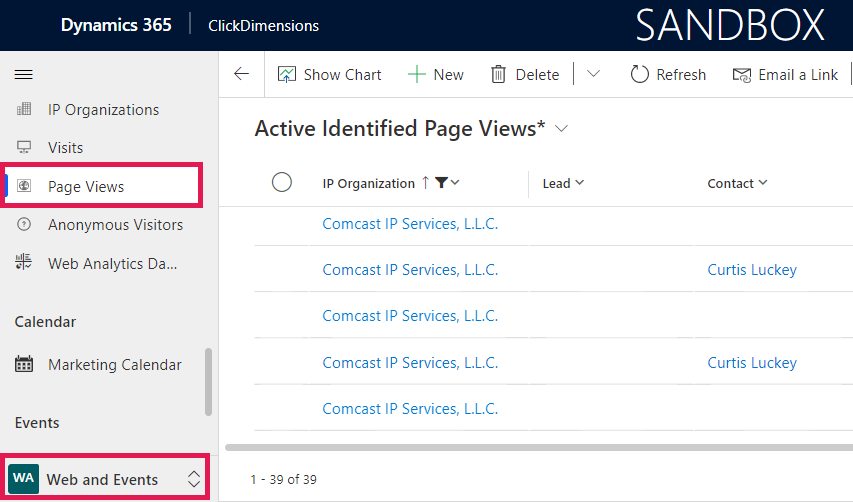Click the Refresh circular arrow icon

point(639,75)
